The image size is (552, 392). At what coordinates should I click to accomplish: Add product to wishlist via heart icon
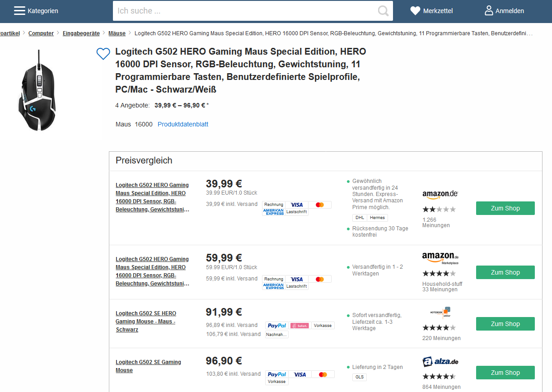pyautogui.click(x=103, y=54)
